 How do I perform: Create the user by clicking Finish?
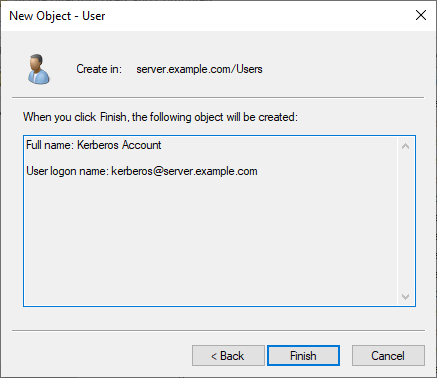303,356
